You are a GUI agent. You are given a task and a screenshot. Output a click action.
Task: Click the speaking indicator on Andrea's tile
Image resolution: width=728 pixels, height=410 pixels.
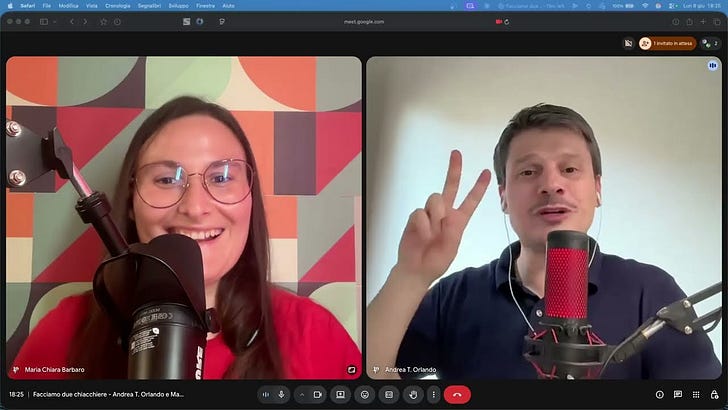713,65
